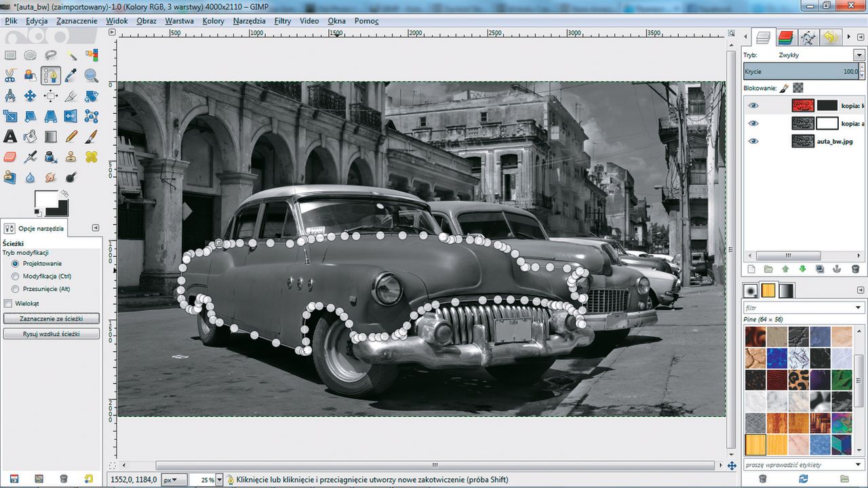Open the pattern filter dropdown
868x488 pixels.
point(859,307)
